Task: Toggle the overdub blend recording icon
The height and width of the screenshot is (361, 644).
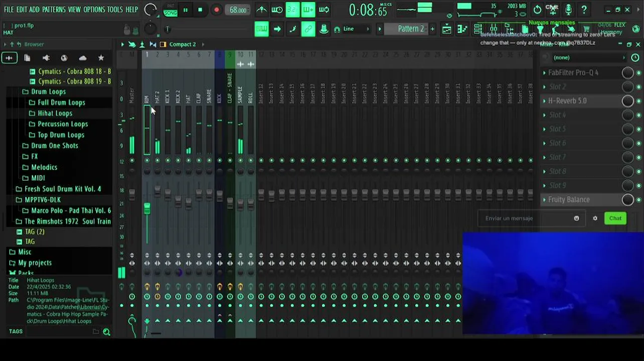Action: (308, 10)
